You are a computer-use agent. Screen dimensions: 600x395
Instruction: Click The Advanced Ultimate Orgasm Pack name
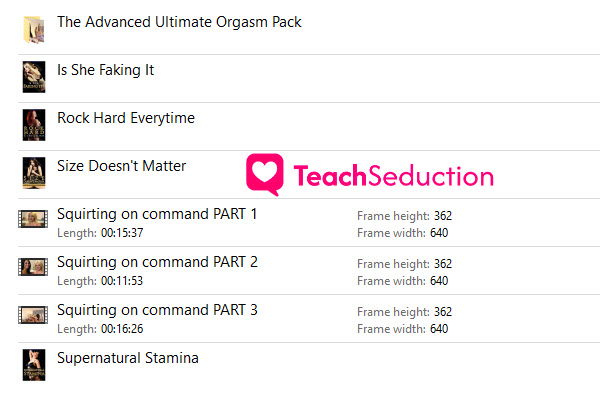(179, 22)
